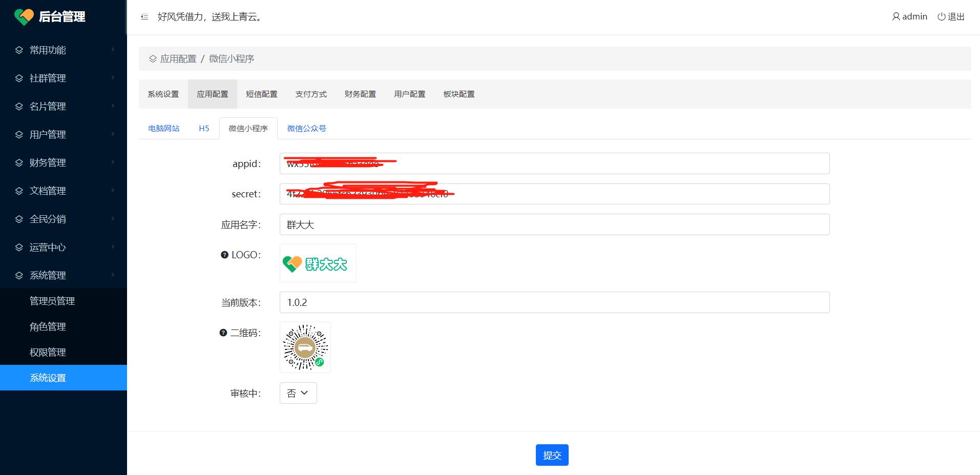Viewport: 980px width, 475px height.
Task: Collapse the 系统管理 sidebar menu
Action: tap(63, 275)
